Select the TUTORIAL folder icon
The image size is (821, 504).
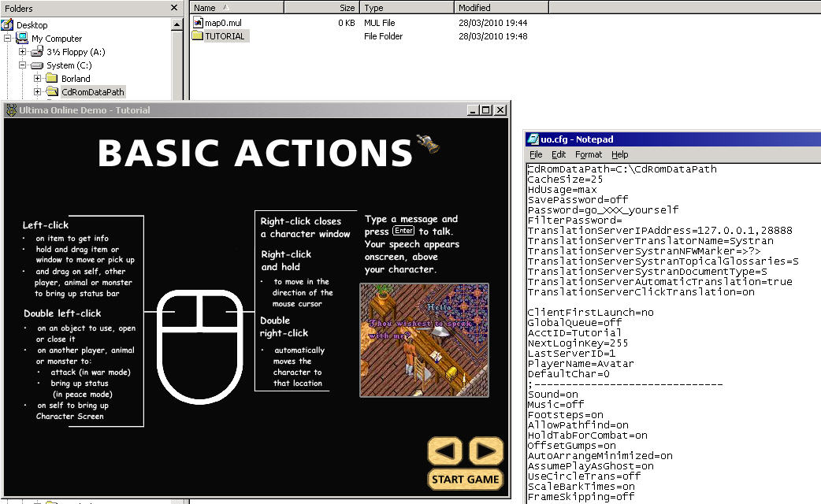click(x=198, y=35)
